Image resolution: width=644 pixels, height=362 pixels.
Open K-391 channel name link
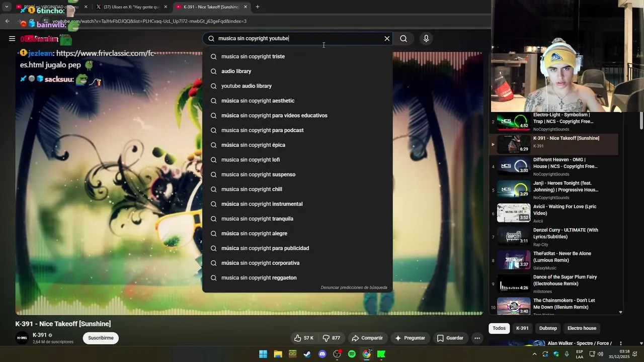[x=40, y=335]
